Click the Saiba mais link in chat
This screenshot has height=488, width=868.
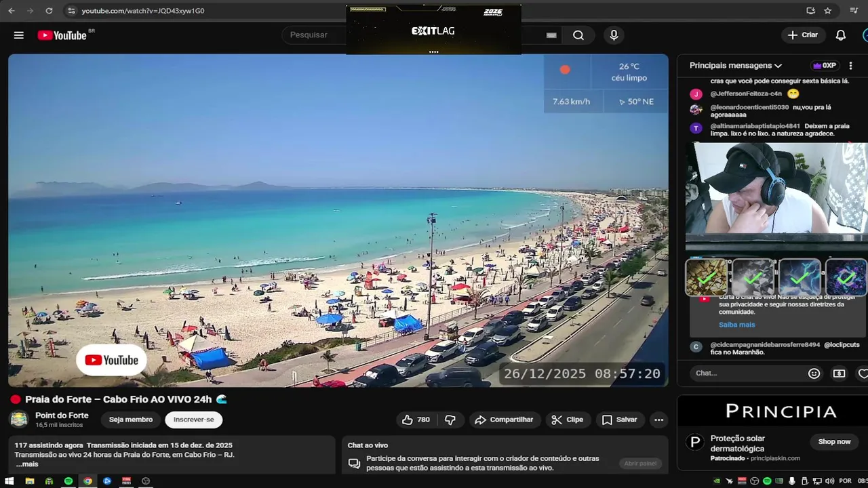[x=737, y=325]
